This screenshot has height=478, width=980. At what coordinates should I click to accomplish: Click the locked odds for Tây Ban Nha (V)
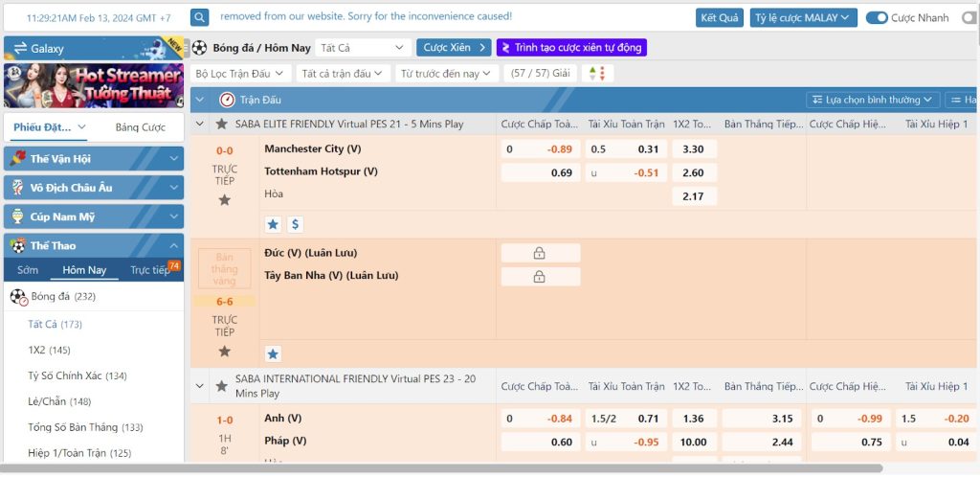pyautogui.click(x=541, y=277)
